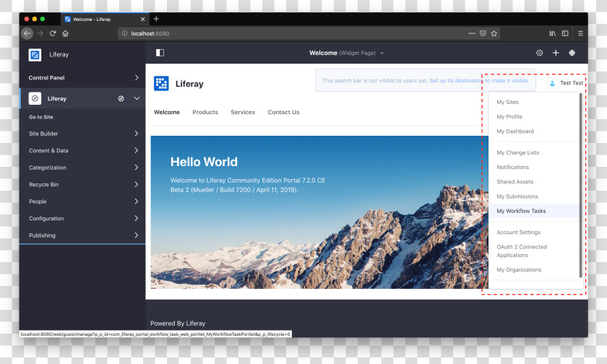Click the Liferay logo on the page header
This screenshot has height=364, width=607.
pos(161,84)
